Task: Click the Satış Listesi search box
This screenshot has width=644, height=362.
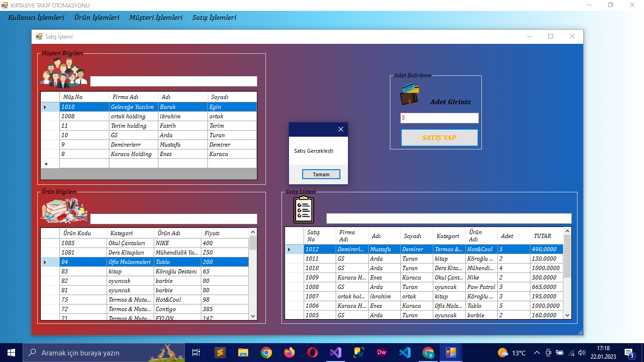Action: click(449, 218)
